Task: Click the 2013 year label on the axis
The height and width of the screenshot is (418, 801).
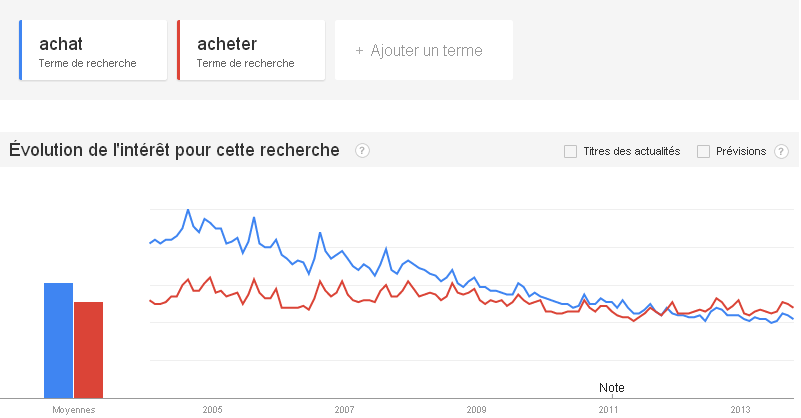Action: pos(740,409)
